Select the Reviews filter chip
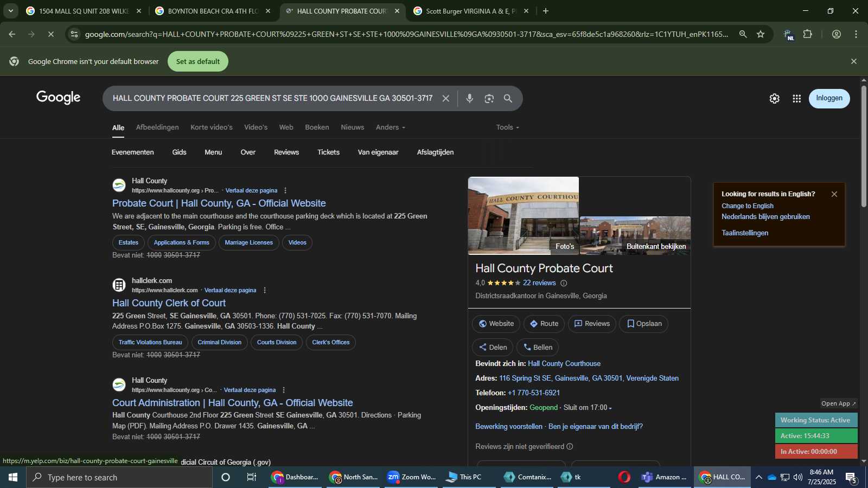 pos(286,152)
